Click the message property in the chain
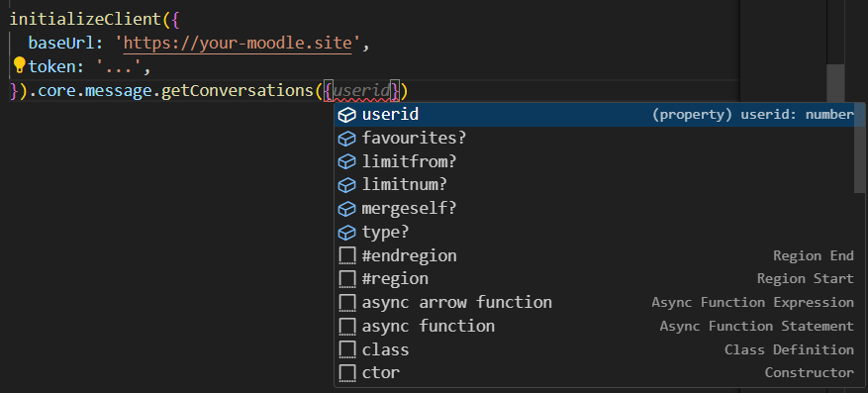The width and height of the screenshot is (868, 393). click(x=119, y=90)
